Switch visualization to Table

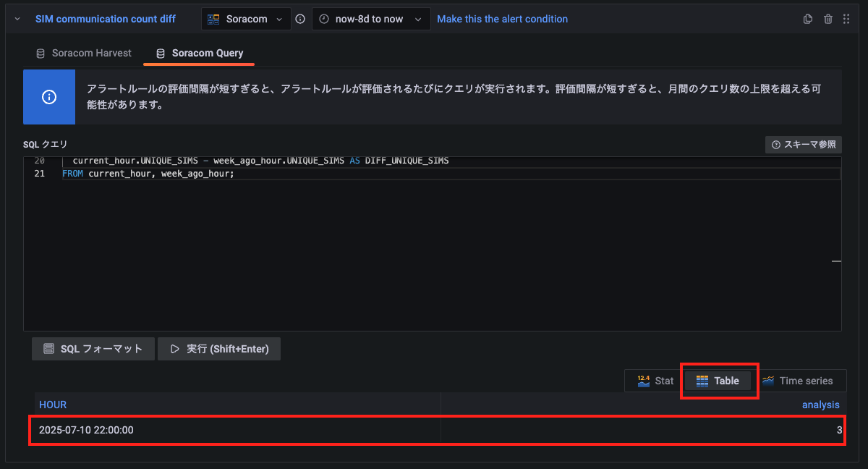[718, 381]
